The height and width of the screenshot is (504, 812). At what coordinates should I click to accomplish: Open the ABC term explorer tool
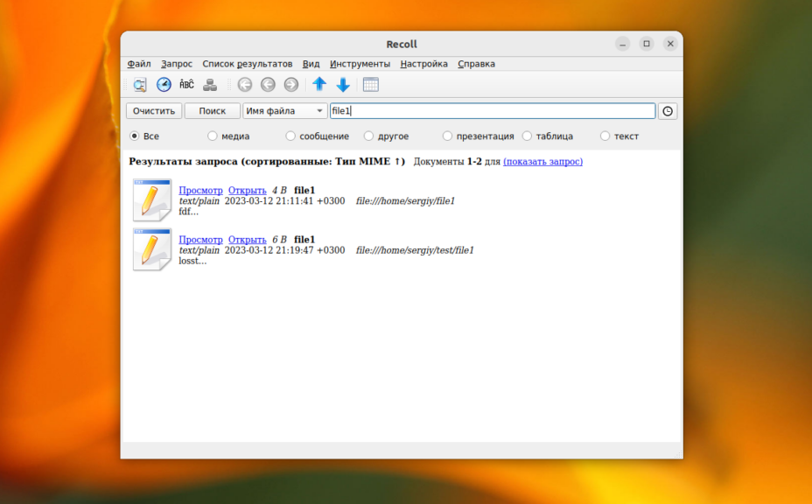(186, 85)
